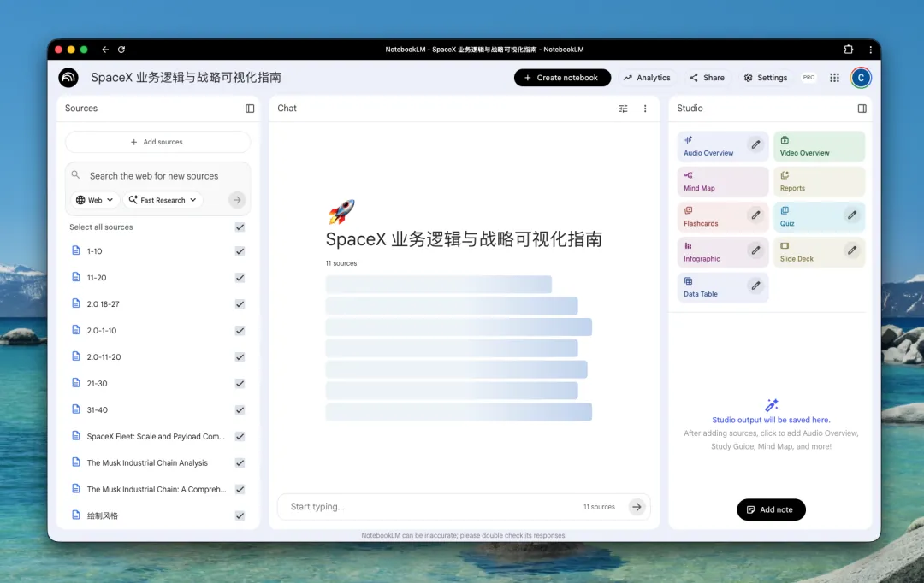The height and width of the screenshot is (583, 924).
Task: Reload the page
Action: pos(121,50)
